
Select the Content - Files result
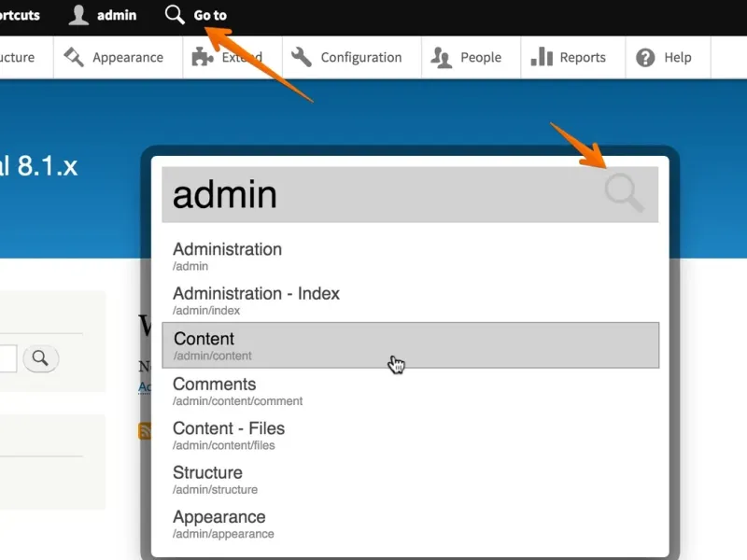tap(410, 435)
